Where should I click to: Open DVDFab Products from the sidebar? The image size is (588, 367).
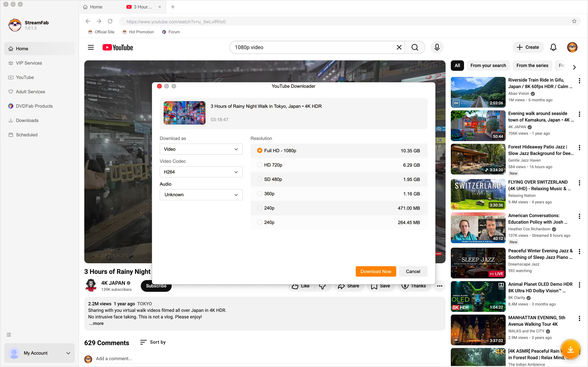coord(34,106)
